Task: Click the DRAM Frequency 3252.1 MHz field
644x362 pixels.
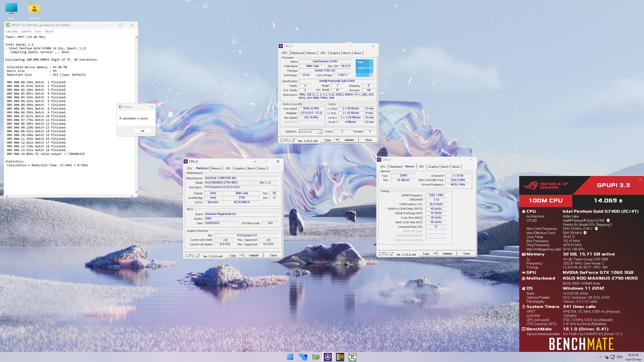Action: click(436, 195)
